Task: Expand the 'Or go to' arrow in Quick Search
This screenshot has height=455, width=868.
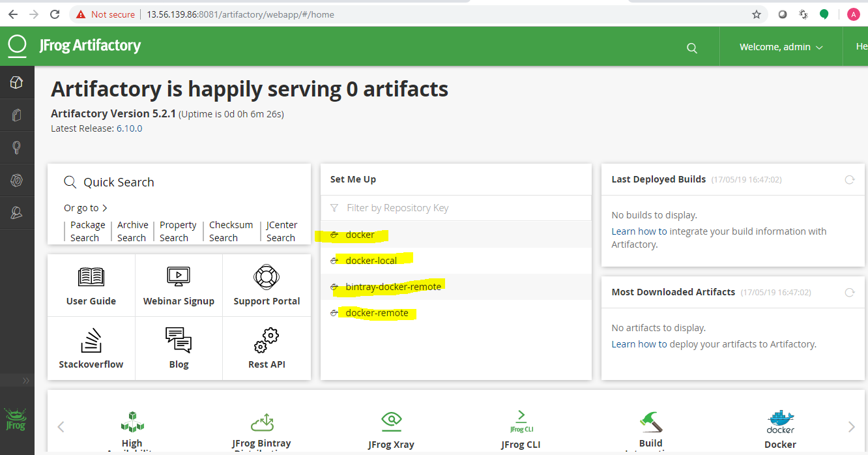Action: (104, 207)
